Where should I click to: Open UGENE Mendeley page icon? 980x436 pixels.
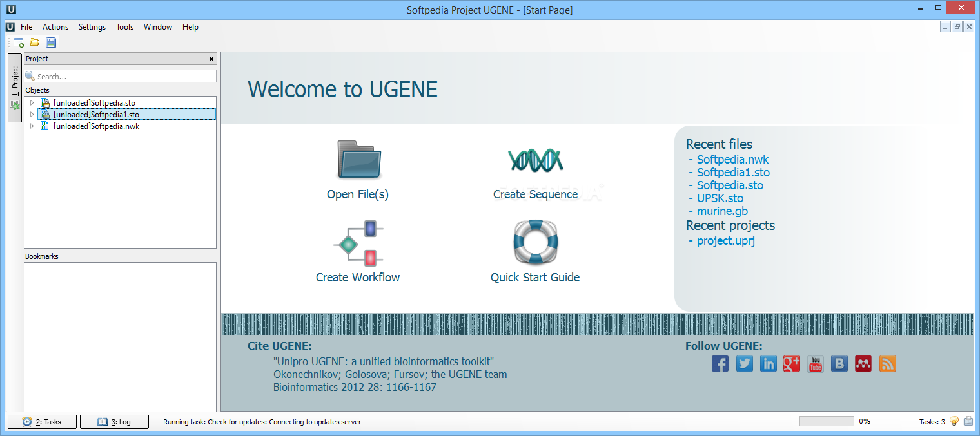pos(863,364)
